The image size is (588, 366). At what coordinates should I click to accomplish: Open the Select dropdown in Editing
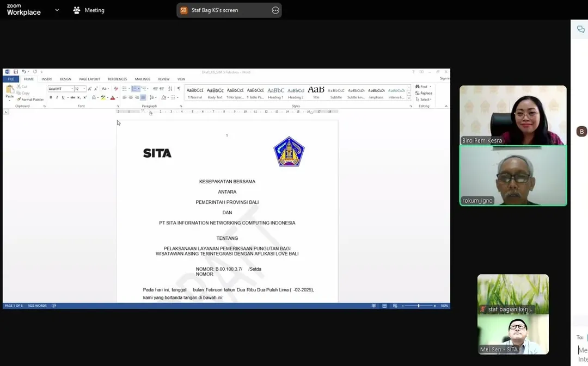pos(424,100)
